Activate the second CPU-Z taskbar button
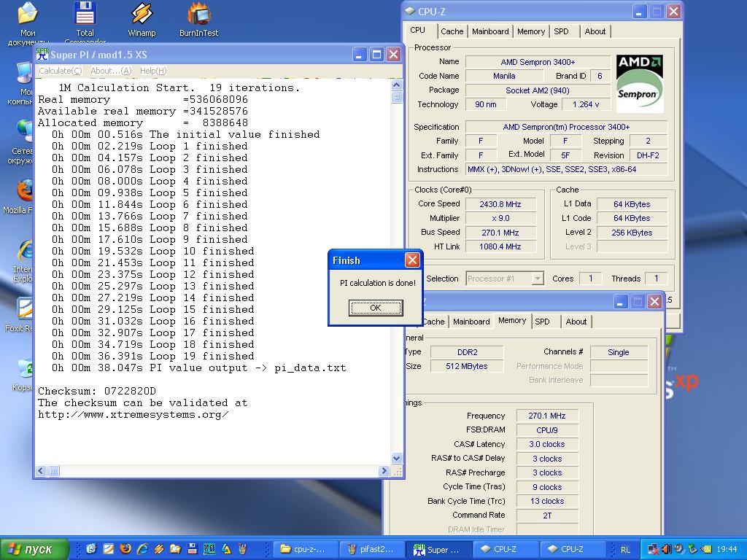Viewport: 747px width, 560px height. pos(572,549)
